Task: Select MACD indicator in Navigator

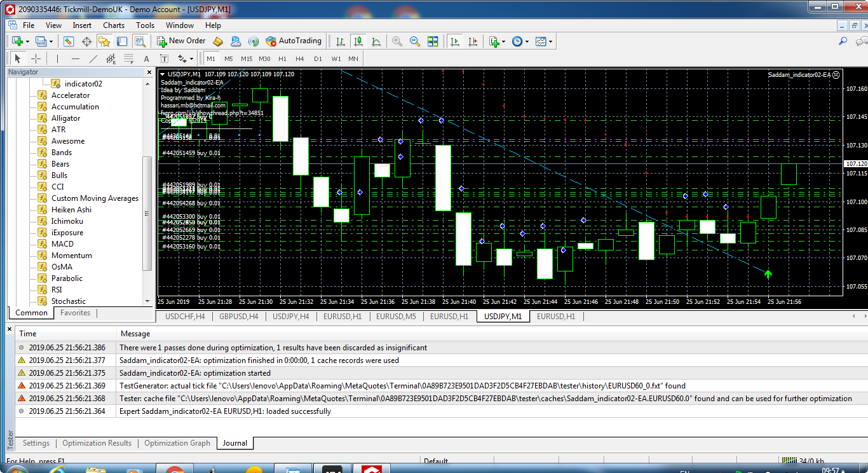Action: click(62, 244)
